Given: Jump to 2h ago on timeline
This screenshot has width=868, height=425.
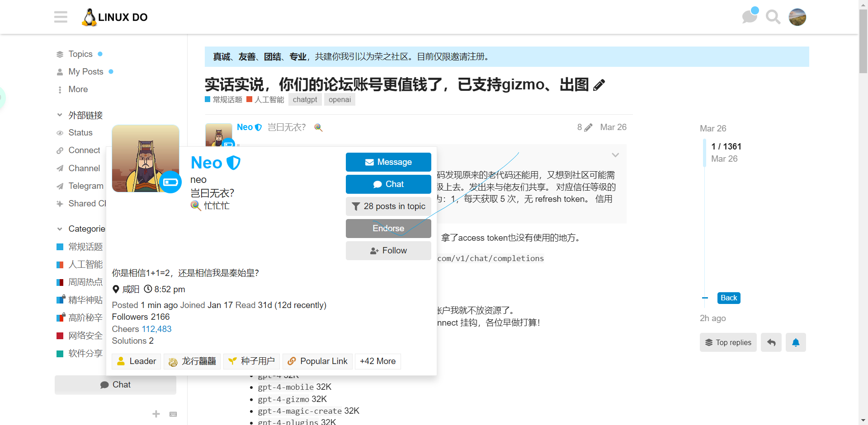Looking at the screenshot, I should pyautogui.click(x=713, y=318).
